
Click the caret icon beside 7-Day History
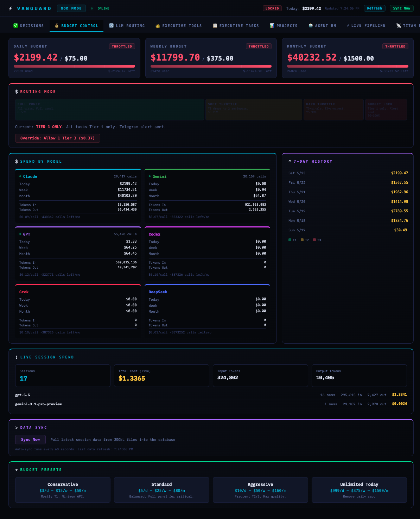[290, 161]
